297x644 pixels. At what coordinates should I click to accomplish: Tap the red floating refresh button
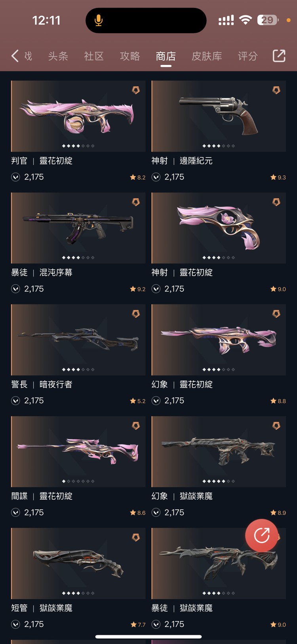click(x=261, y=535)
